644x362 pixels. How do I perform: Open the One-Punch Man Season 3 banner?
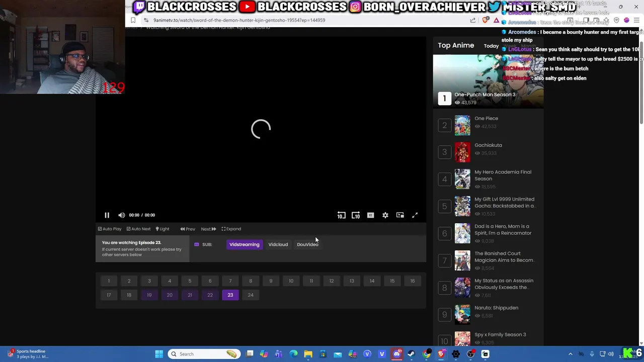pos(488,81)
